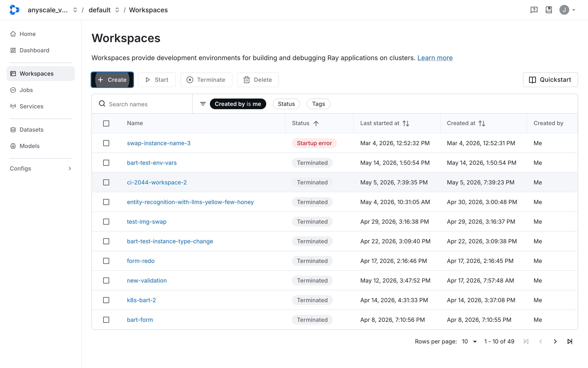The image size is (588, 368).
Task: Toggle the select-all checkbox in header
Action: tap(106, 123)
